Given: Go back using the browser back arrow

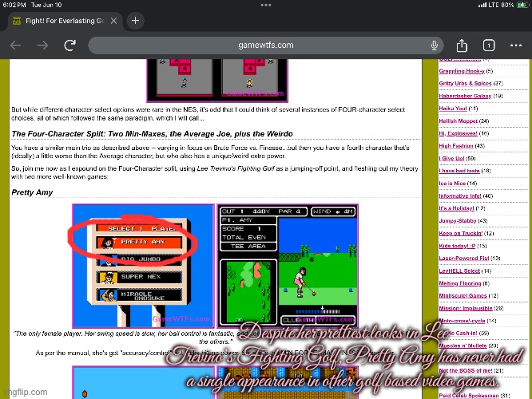Looking at the screenshot, I should [x=16, y=45].
